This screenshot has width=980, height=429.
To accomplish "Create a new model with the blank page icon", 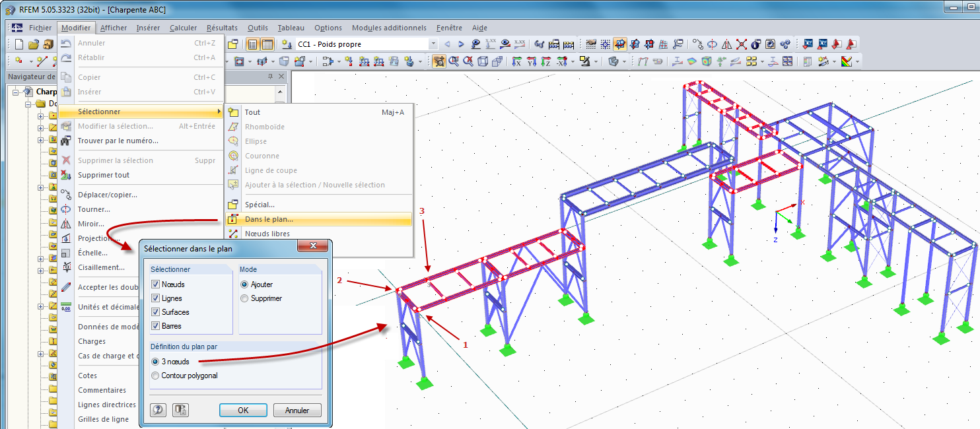I will coord(18,44).
